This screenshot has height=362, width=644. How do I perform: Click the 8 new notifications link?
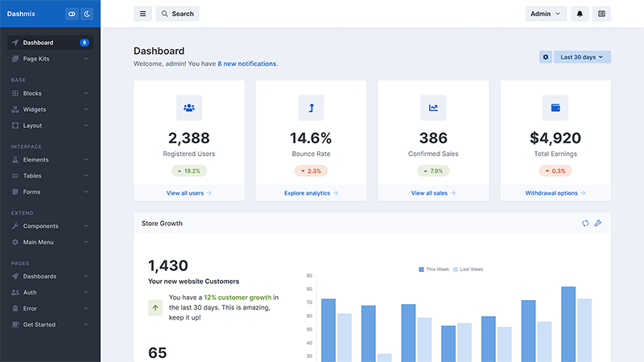(x=247, y=64)
